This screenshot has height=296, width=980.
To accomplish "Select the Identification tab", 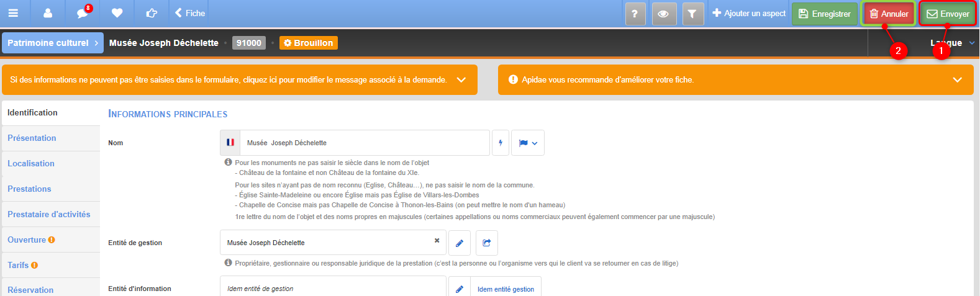I will click(x=51, y=113).
